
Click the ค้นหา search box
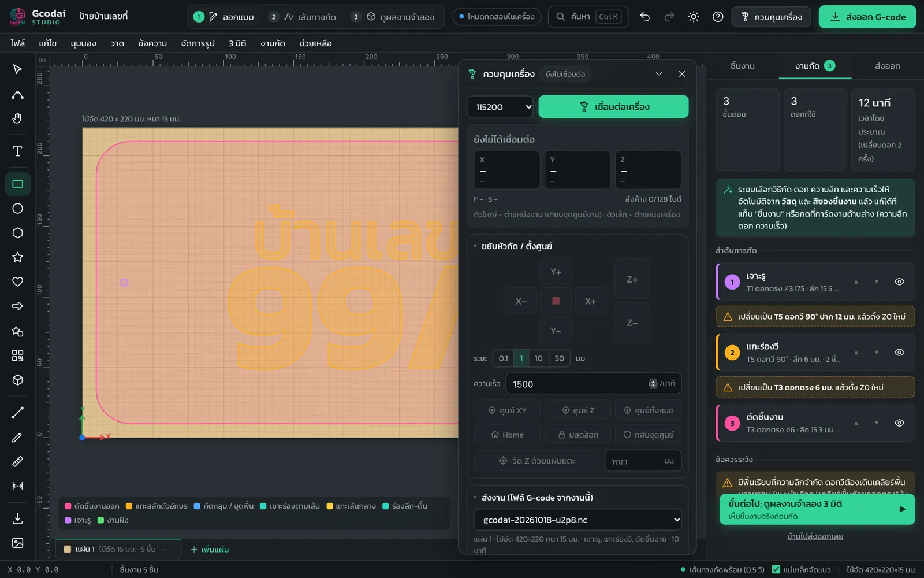tap(588, 17)
